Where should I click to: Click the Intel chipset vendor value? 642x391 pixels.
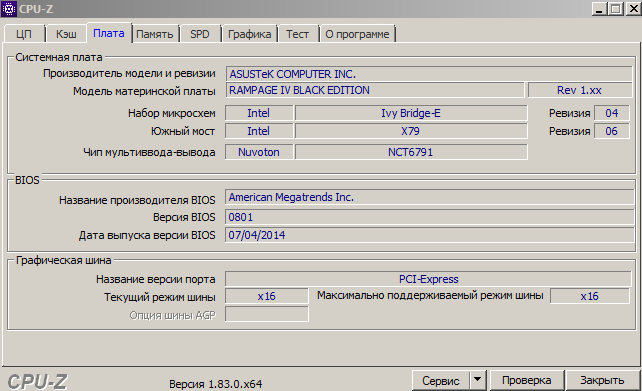pyautogui.click(x=259, y=113)
